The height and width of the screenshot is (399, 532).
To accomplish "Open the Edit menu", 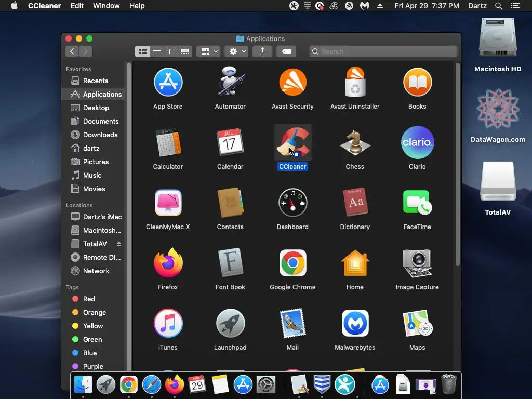I will pos(77,6).
